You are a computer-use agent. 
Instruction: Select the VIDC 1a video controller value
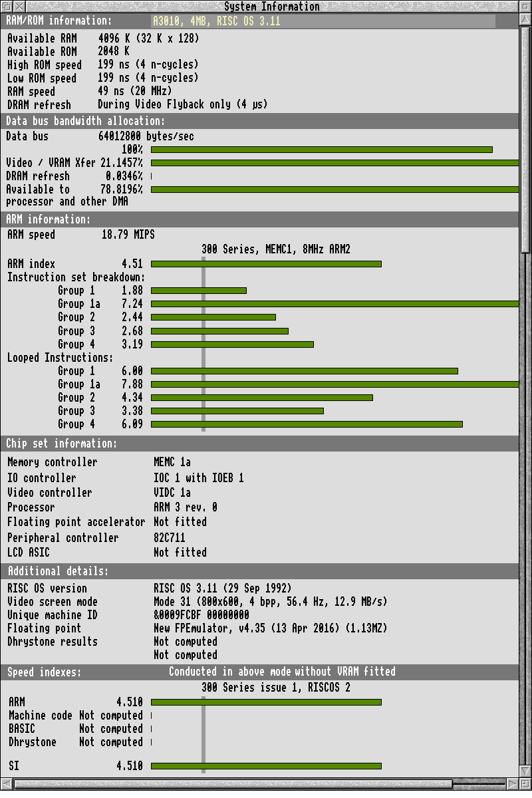tap(172, 493)
